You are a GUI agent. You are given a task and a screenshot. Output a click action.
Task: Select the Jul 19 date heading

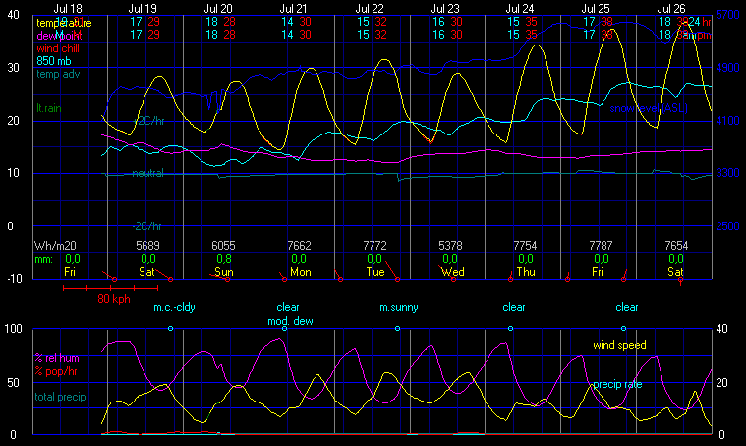[142, 9]
